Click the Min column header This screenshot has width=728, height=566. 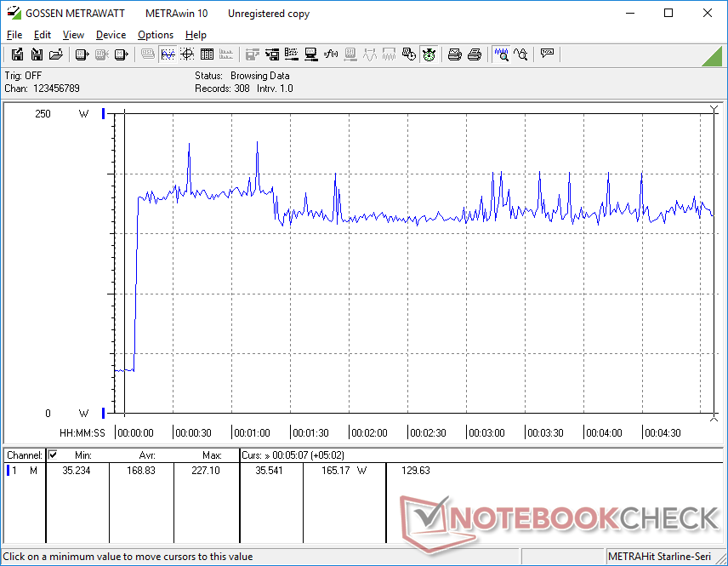point(83,455)
